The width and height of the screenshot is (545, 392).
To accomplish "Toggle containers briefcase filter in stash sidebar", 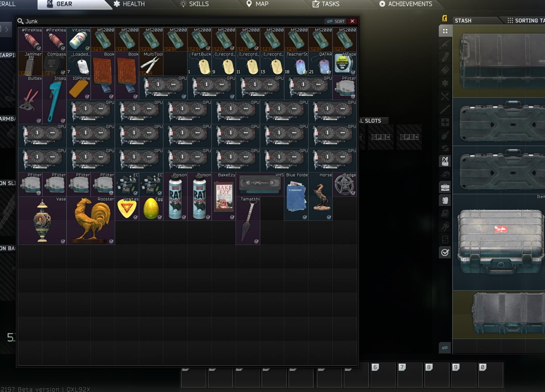I will tap(445, 187).
